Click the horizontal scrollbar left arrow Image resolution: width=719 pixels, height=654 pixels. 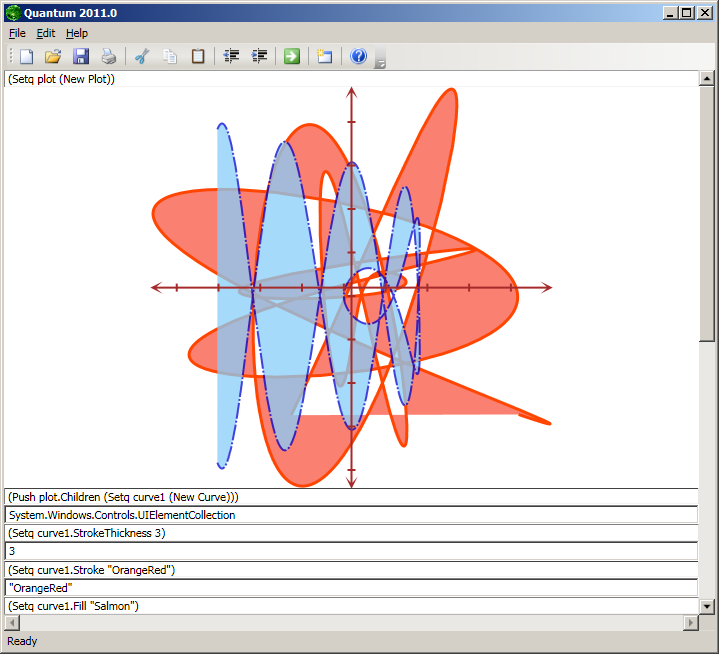tap(12, 622)
